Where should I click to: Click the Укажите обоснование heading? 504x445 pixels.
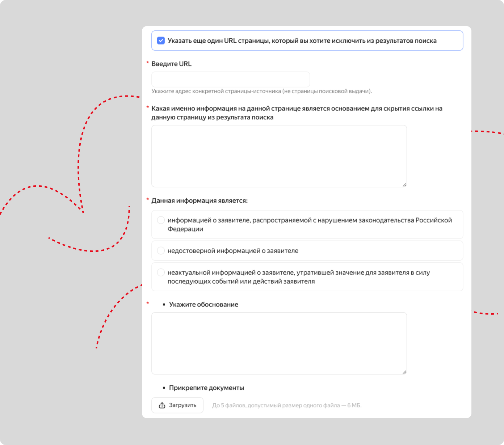click(203, 305)
